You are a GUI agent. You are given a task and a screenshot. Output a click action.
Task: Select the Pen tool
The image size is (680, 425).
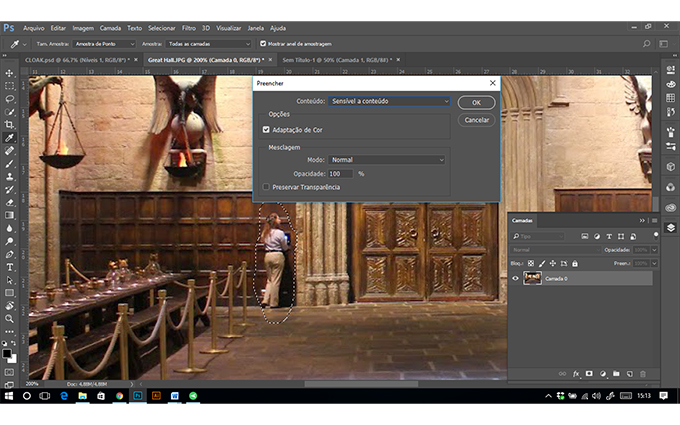pyautogui.click(x=9, y=254)
